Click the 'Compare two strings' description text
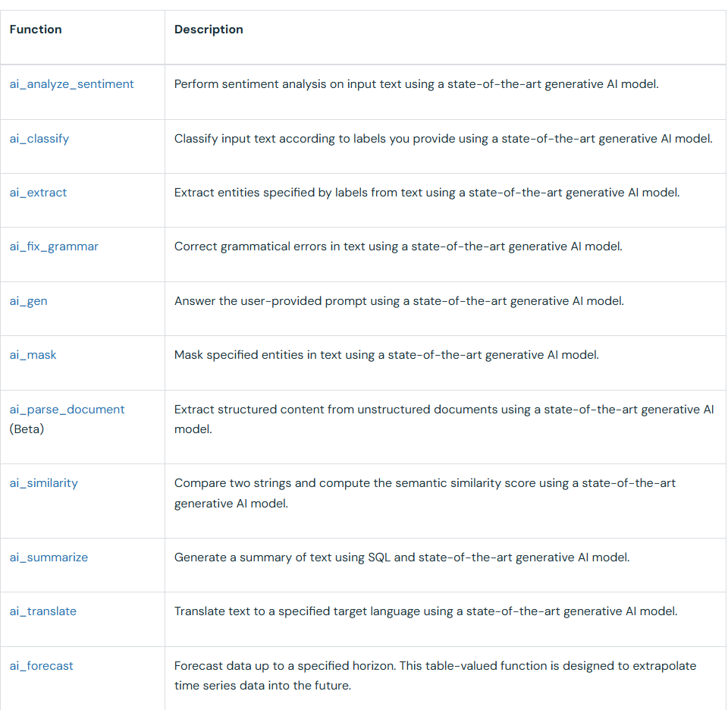This screenshot has height=710, width=728. pos(425,493)
